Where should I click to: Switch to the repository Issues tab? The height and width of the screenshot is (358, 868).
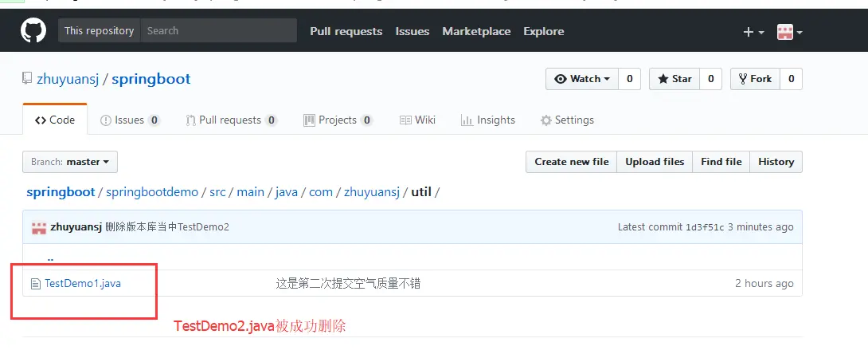tap(130, 120)
